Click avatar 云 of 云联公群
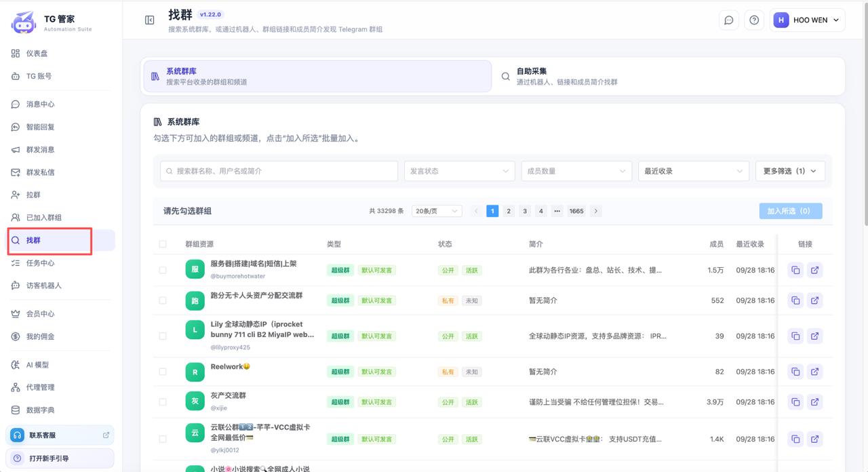 [195, 433]
